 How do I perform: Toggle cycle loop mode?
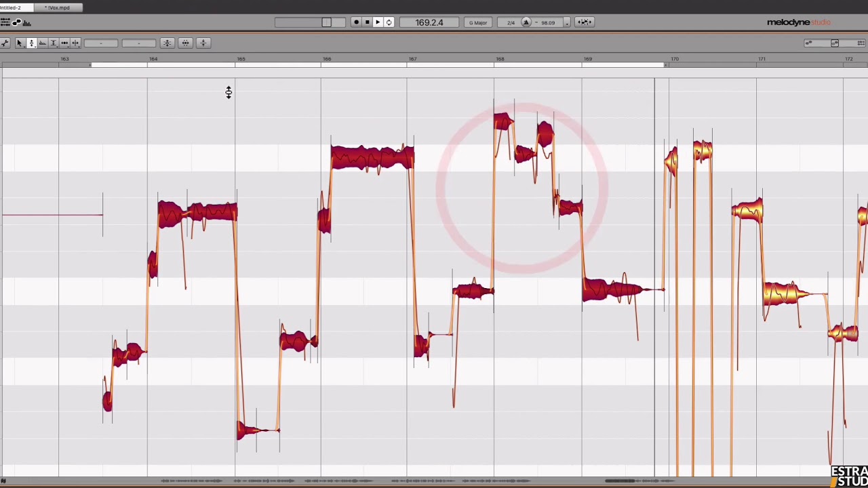(x=389, y=22)
